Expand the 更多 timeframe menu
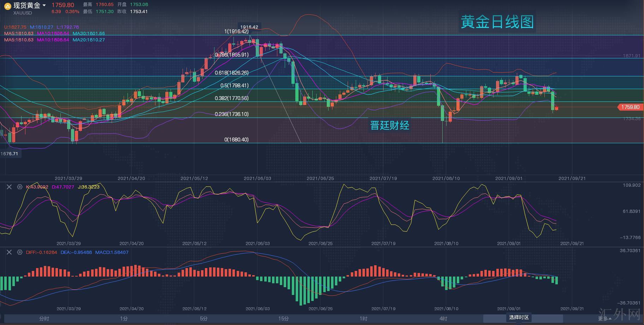The image size is (644, 325). (x=604, y=319)
